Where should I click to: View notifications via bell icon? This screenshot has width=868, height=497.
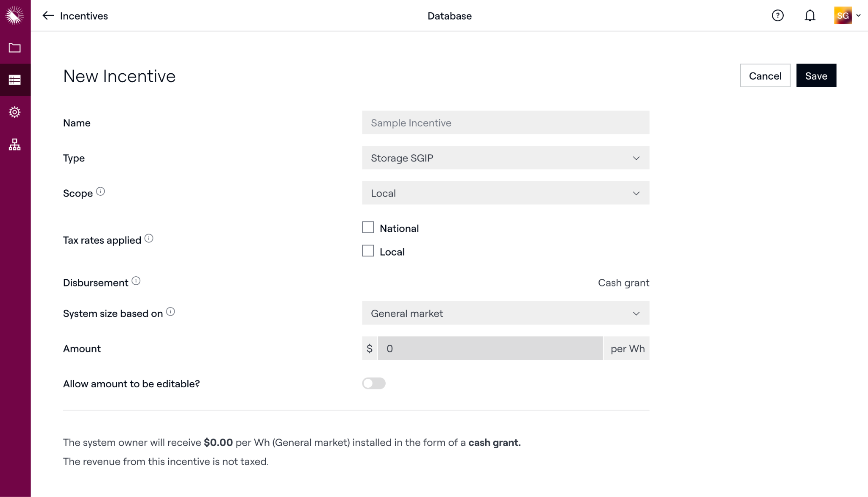[x=810, y=16]
